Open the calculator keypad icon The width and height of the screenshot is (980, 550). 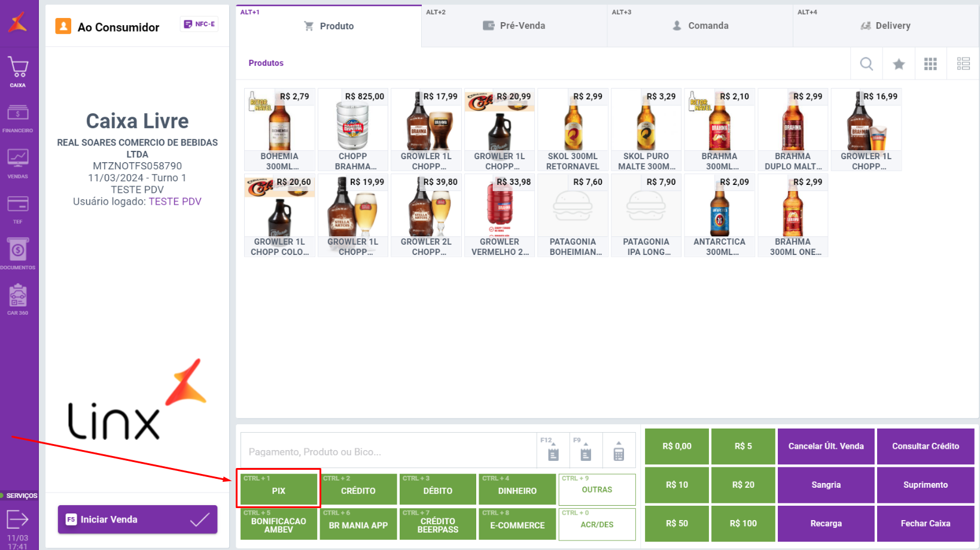click(x=619, y=450)
